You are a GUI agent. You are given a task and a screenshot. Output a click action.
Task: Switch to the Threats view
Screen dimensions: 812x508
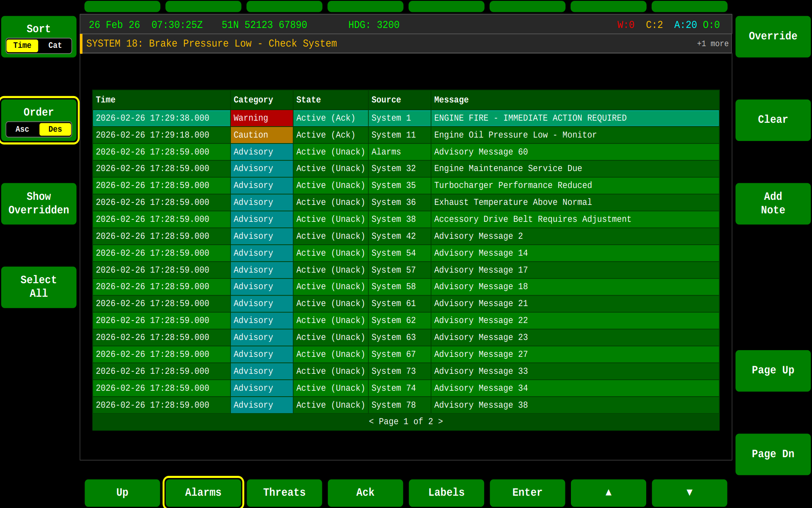284,492
